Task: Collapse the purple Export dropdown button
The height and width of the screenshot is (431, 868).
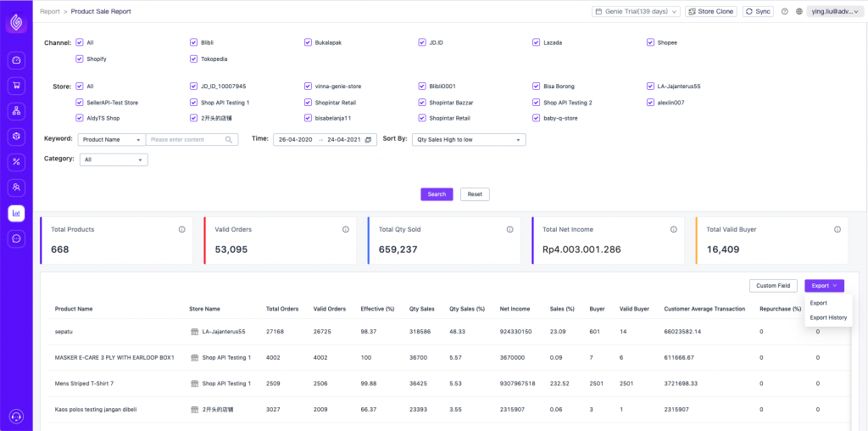Action: tap(824, 286)
